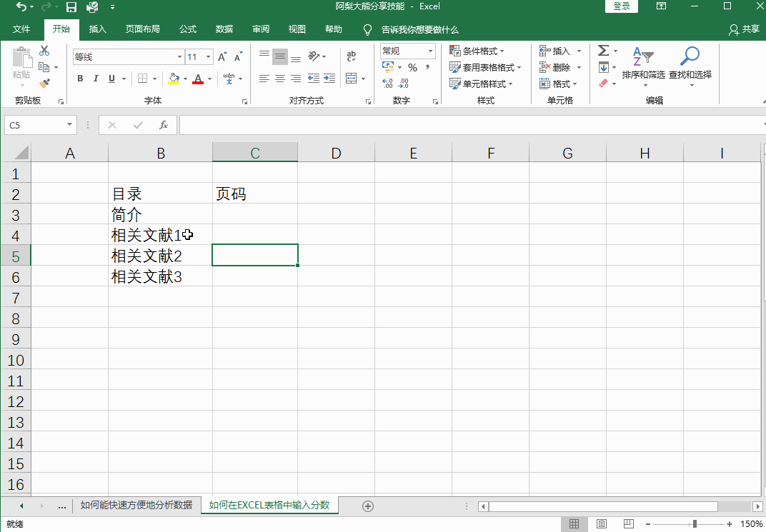766x532 pixels.
Task: Toggle Bold formatting
Action: pos(80,79)
